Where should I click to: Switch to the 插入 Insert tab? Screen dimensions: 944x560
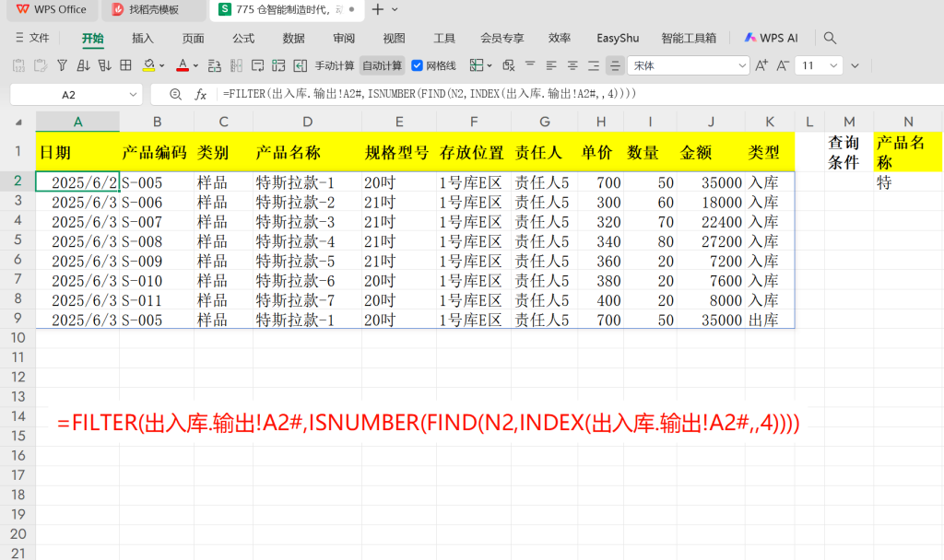click(x=143, y=38)
